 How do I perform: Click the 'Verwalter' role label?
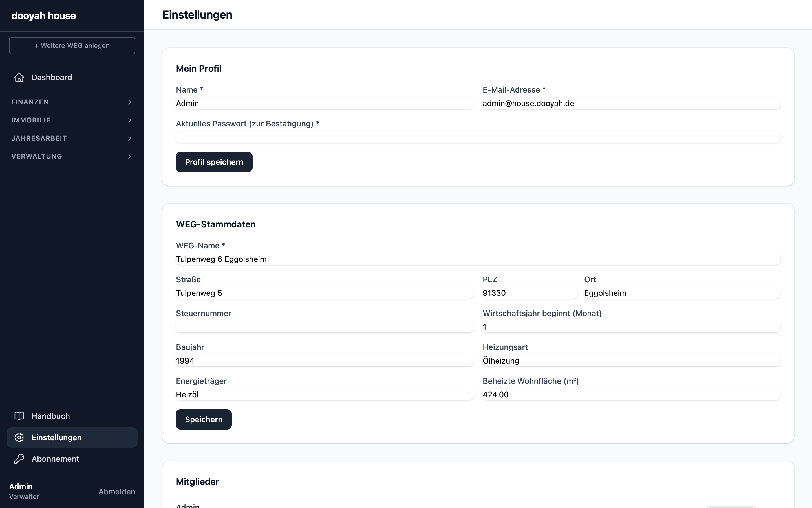click(x=24, y=497)
